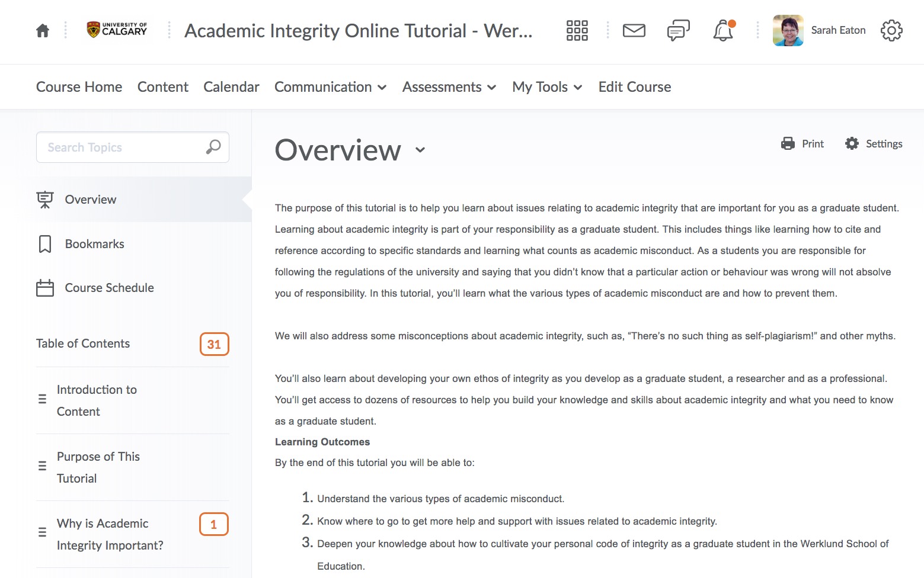The image size is (924, 578).
Task: Open the Course Schedule calendar icon
Action: click(45, 288)
